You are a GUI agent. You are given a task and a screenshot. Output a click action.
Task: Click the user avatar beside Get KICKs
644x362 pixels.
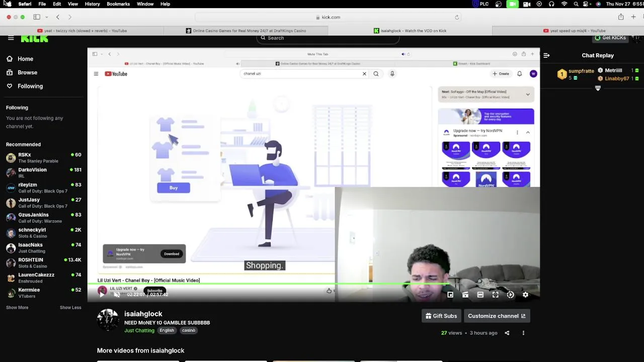click(x=637, y=38)
